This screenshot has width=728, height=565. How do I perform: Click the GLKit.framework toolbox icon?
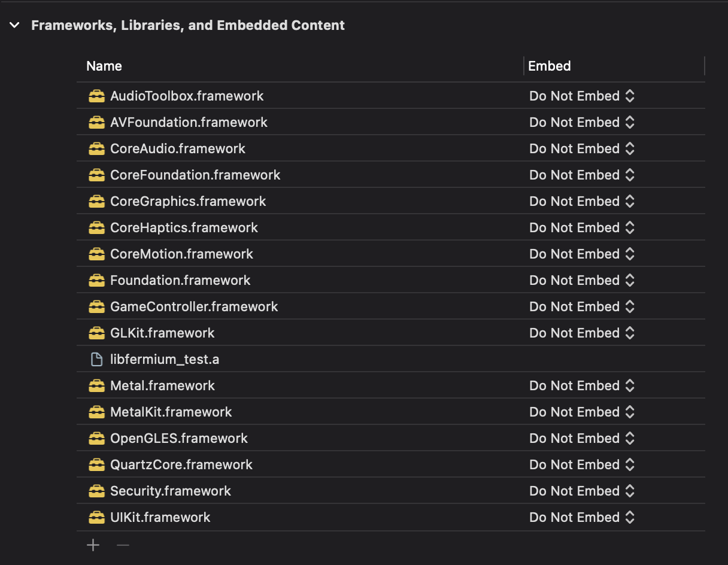(96, 333)
